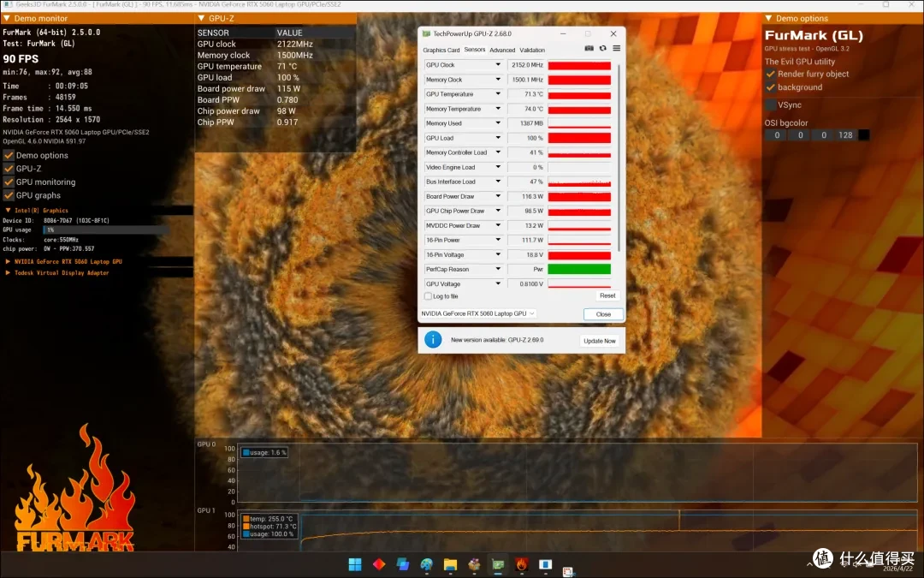Click the GPU-Z title bar app icon
Image resolution: width=924 pixels, height=578 pixels.
[427, 33]
